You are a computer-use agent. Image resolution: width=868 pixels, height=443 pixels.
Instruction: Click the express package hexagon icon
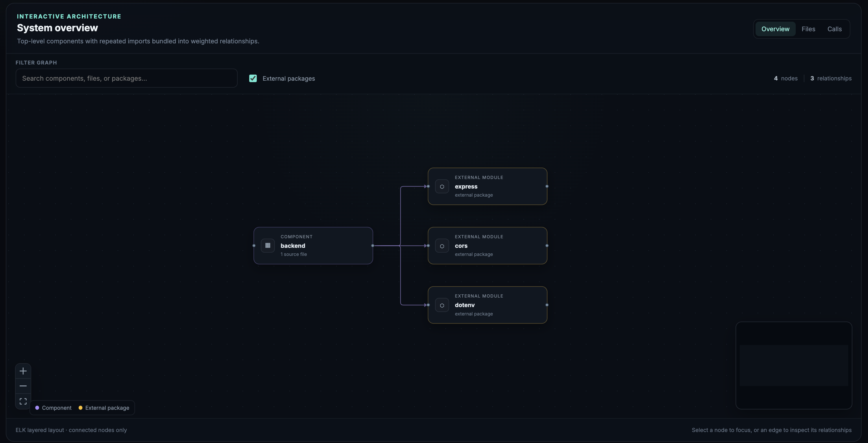point(442,186)
